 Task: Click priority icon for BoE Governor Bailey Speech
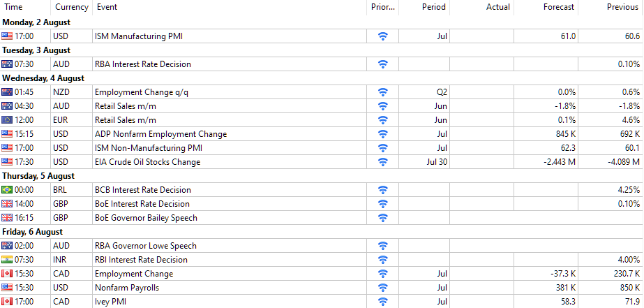point(382,218)
